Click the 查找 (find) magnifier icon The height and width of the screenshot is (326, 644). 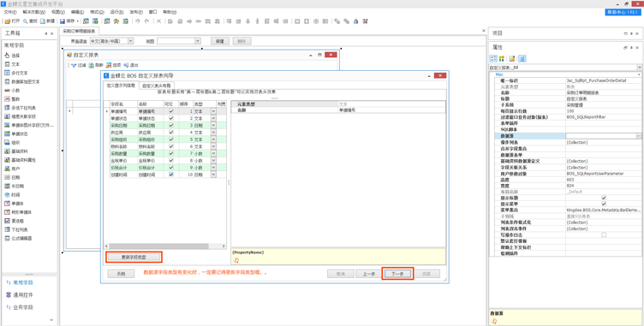(x=25, y=21)
